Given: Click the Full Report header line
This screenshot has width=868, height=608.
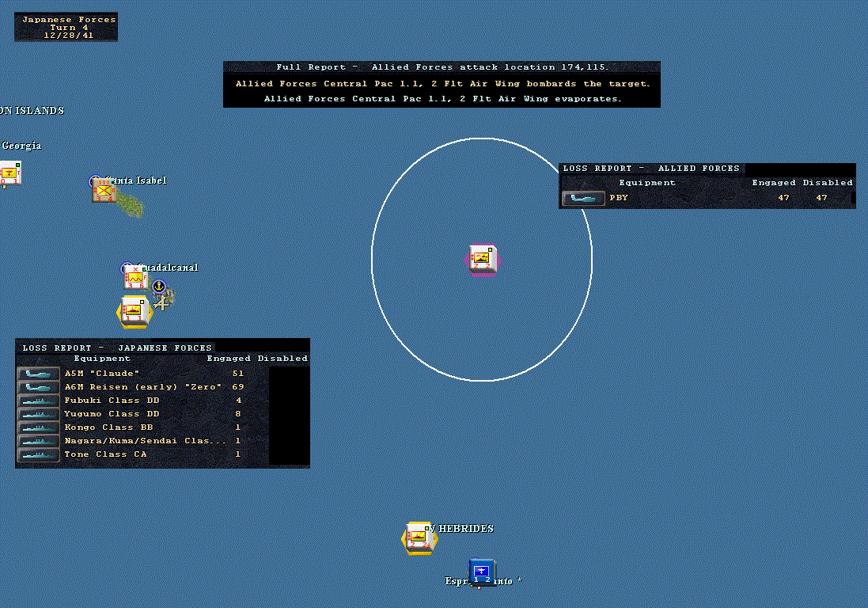Looking at the screenshot, I should [x=442, y=67].
